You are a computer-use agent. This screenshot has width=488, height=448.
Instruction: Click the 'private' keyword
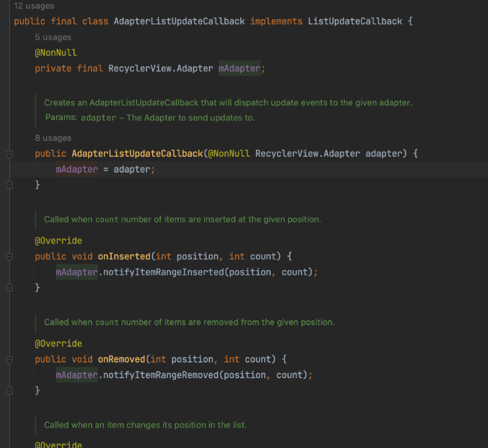pyautogui.click(x=53, y=69)
